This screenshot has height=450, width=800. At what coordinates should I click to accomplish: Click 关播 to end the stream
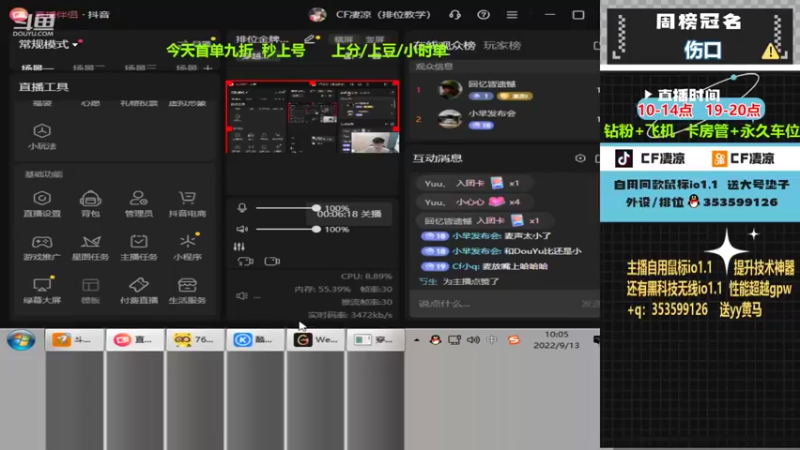(371, 214)
